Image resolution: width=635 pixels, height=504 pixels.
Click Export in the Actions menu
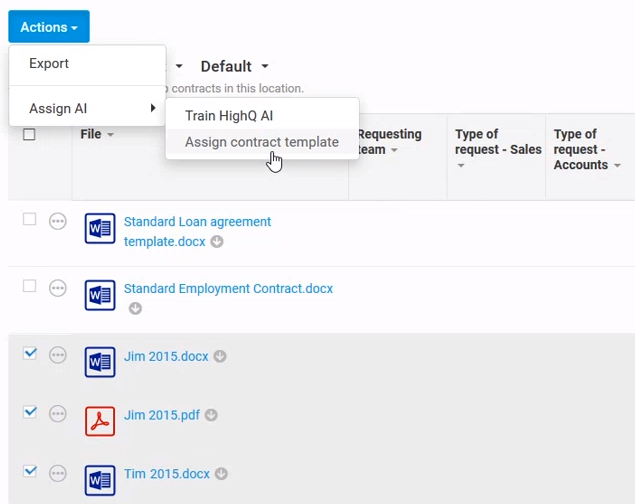(49, 63)
